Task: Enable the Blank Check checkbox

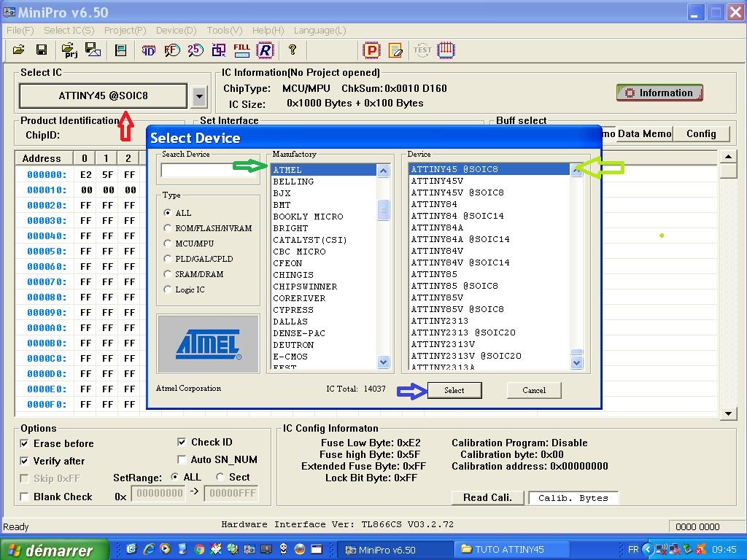Action: coord(24,497)
